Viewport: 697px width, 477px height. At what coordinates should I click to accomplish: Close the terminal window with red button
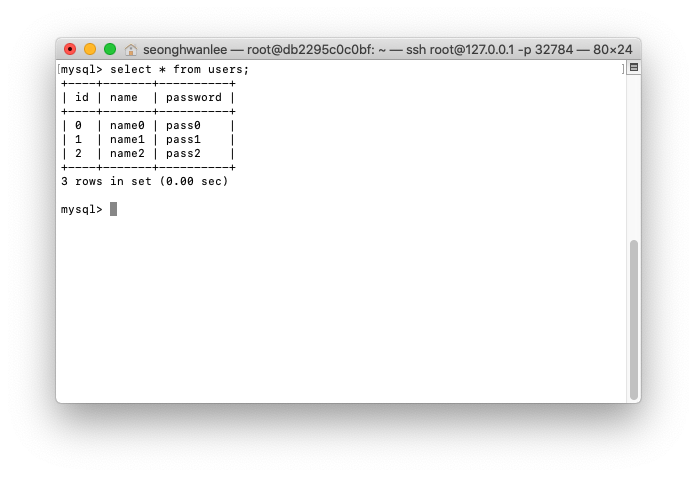(x=70, y=49)
